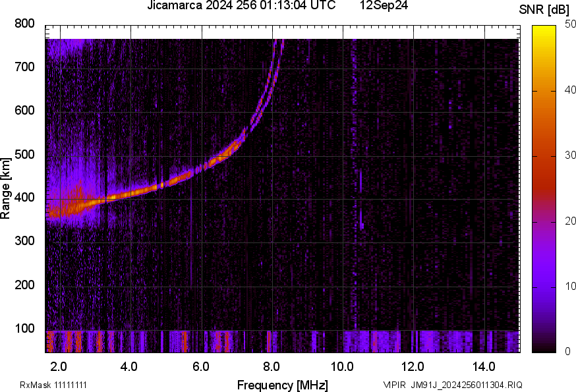
Task: Click the range tick label '400'
Action: coord(24,198)
